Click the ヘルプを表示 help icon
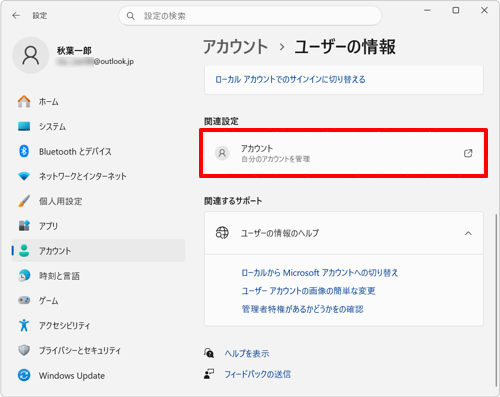 [x=209, y=353]
